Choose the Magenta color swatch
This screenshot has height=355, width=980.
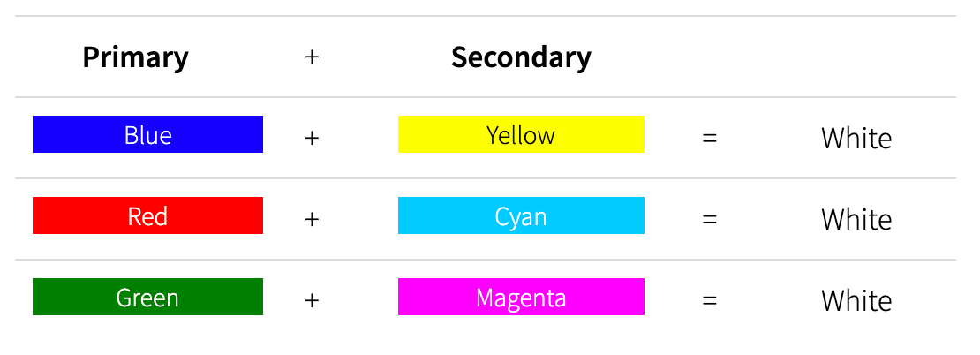tap(521, 297)
